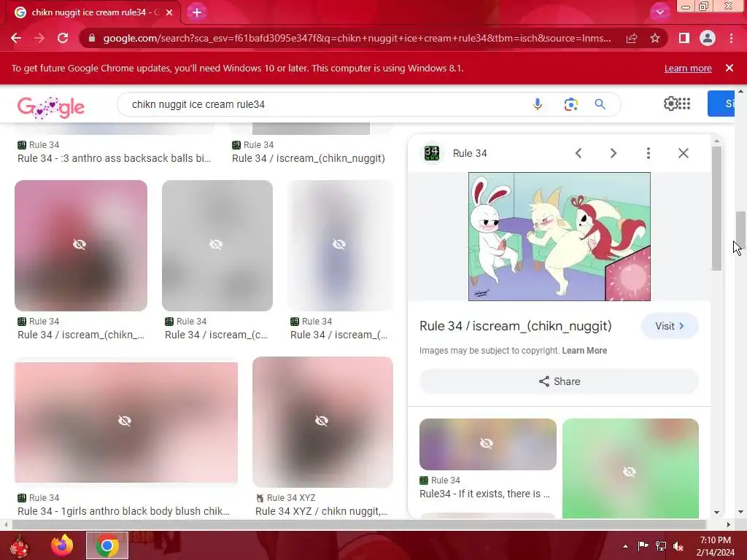Open the tab search dropdown arrow
The height and width of the screenshot is (560, 747).
[x=659, y=12]
